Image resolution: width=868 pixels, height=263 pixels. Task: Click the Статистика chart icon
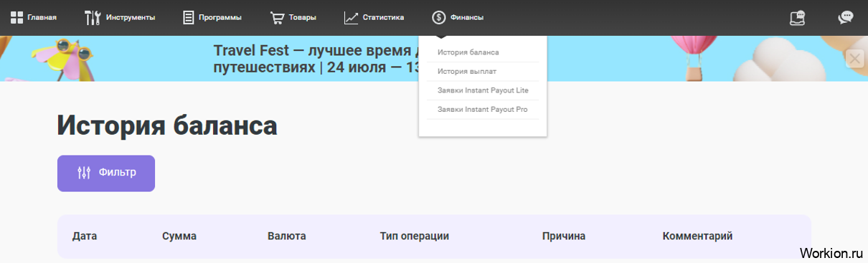point(351,17)
